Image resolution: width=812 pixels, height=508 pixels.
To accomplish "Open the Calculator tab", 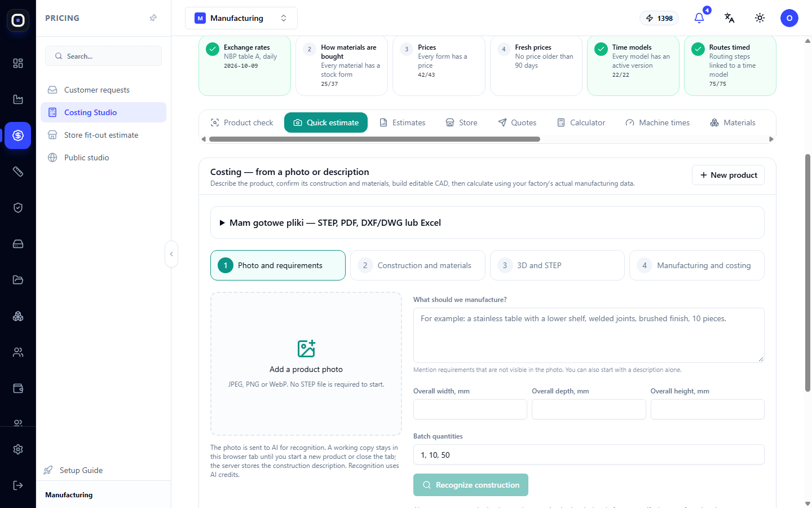I will click(x=581, y=122).
